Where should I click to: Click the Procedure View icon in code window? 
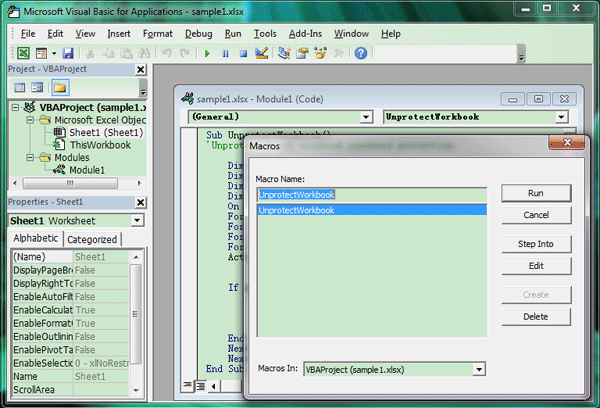coord(188,385)
